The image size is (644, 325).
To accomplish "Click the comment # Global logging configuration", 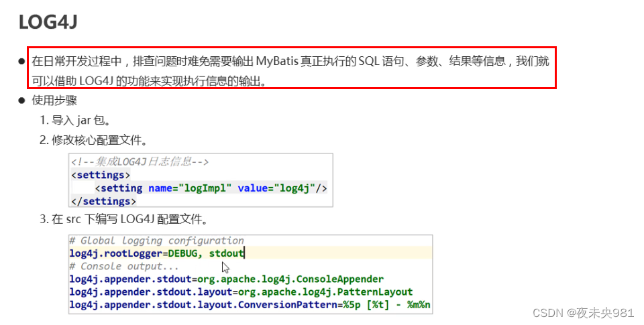I will pyautogui.click(x=156, y=241).
